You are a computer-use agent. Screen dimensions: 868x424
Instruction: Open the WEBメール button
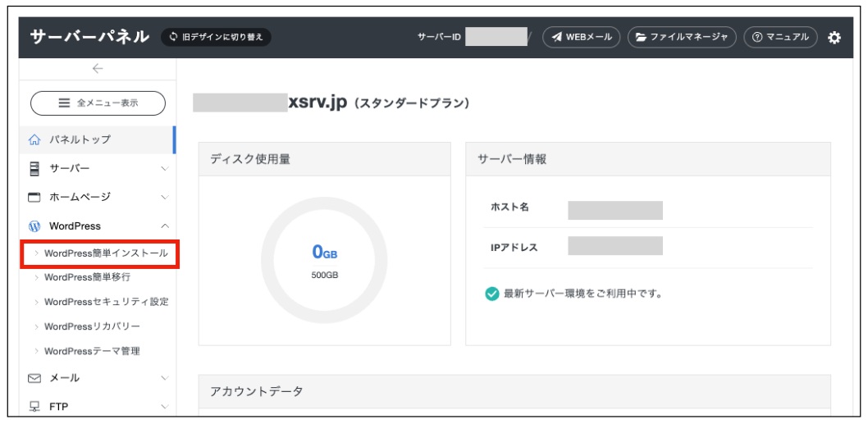point(581,38)
